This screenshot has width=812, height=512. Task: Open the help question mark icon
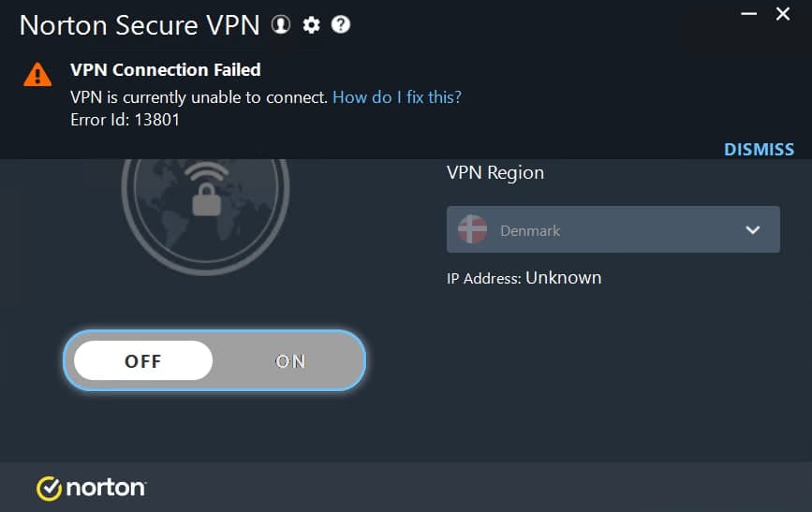(341, 25)
